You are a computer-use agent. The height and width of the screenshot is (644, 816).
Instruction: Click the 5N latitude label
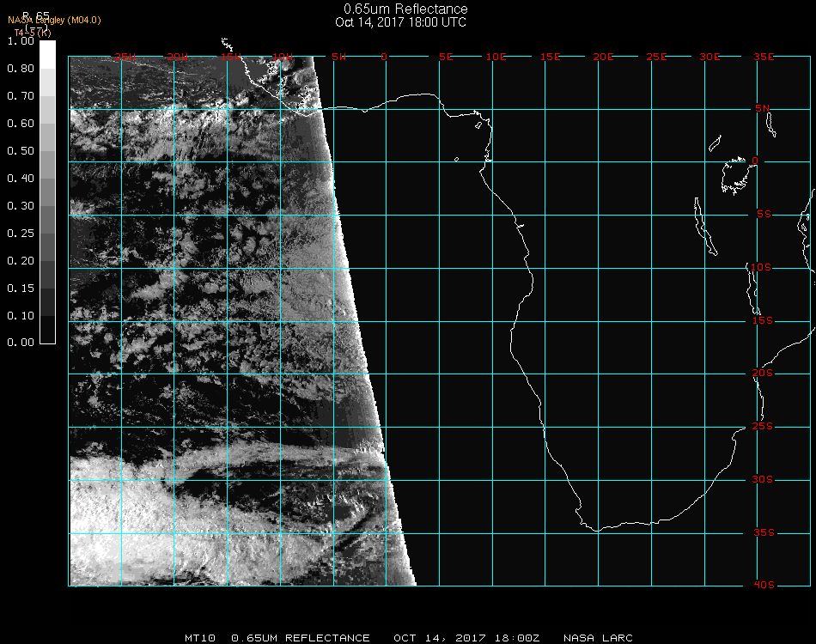pyautogui.click(x=763, y=108)
